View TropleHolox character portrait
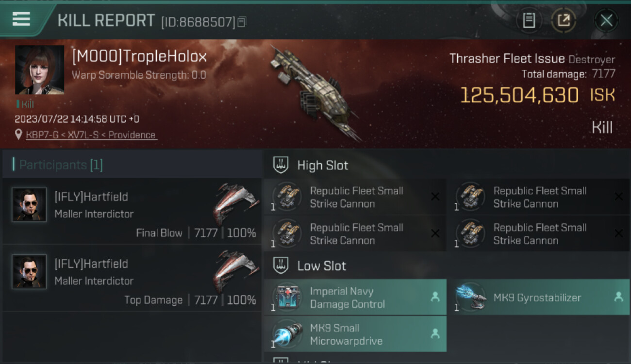 (x=39, y=70)
